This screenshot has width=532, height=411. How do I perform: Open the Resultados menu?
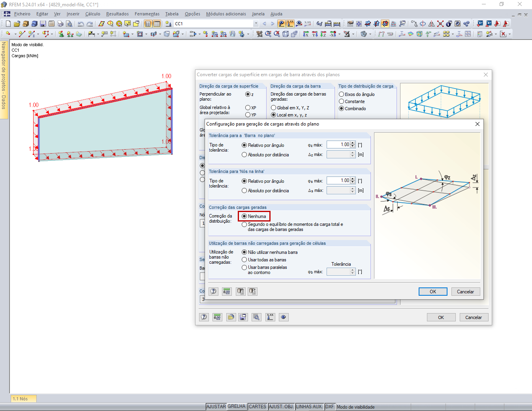[x=117, y=14]
